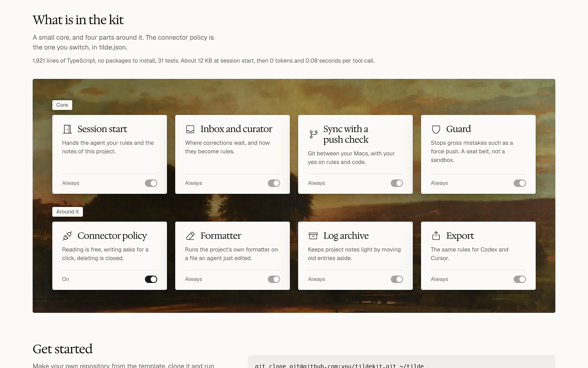This screenshot has height=368, width=588.
Task: Click the share icon beside Export
Action: 436,236
